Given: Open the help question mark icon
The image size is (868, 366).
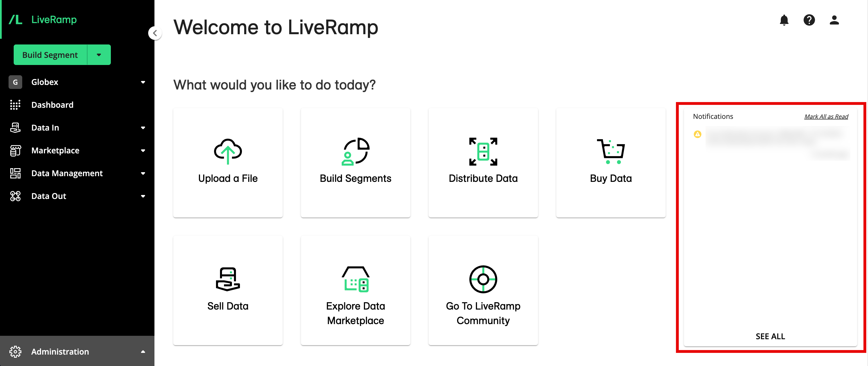Looking at the screenshot, I should [809, 20].
